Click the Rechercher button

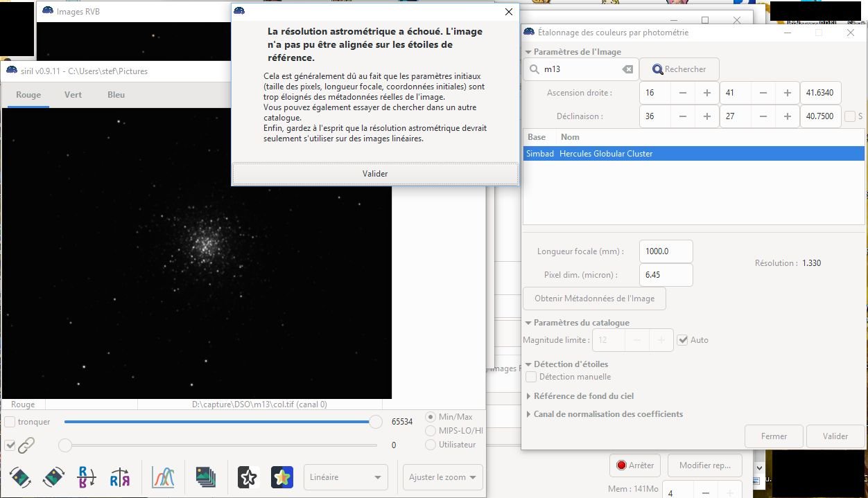tap(679, 69)
